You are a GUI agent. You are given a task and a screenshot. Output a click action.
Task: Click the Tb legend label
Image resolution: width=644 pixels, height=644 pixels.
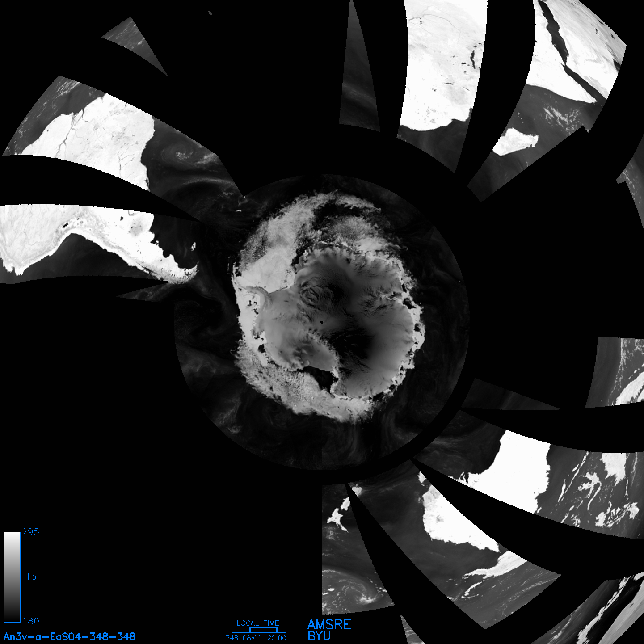click(x=31, y=577)
